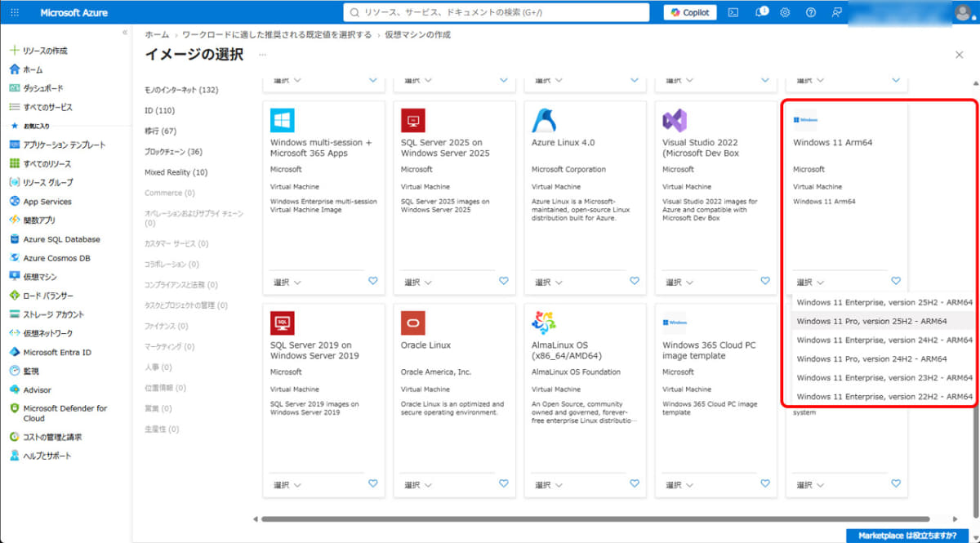Favorite the Windows multi-session card heart

(x=373, y=281)
